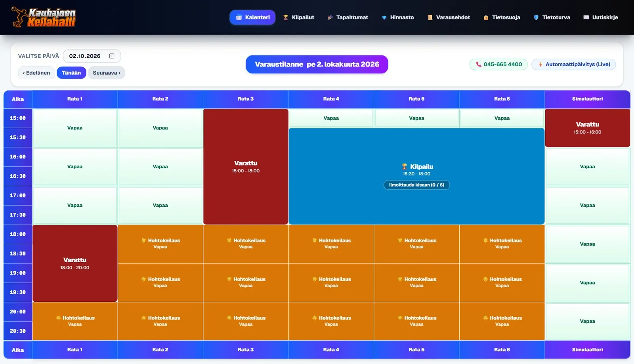Click the lock icon beside Tietosuoja
634x364 pixels.
[486, 17]
